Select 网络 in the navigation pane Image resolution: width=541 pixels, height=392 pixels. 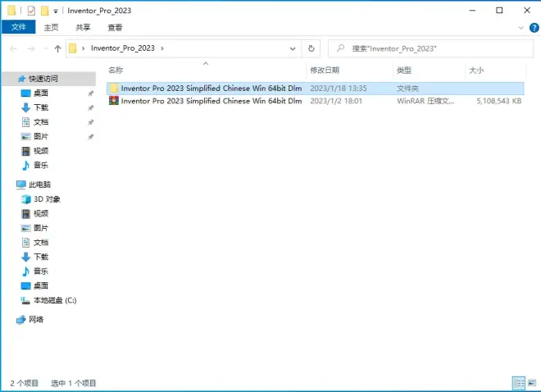[36, 320]
